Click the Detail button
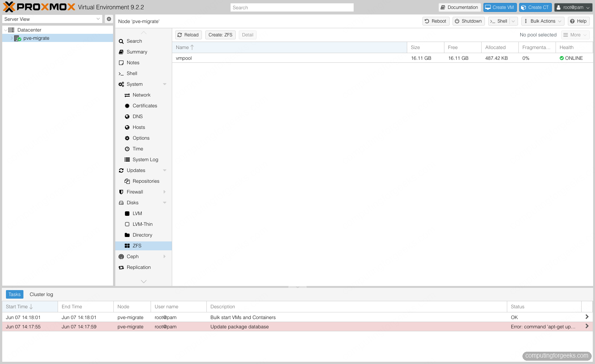595x364 pixels. coord(248,35)
